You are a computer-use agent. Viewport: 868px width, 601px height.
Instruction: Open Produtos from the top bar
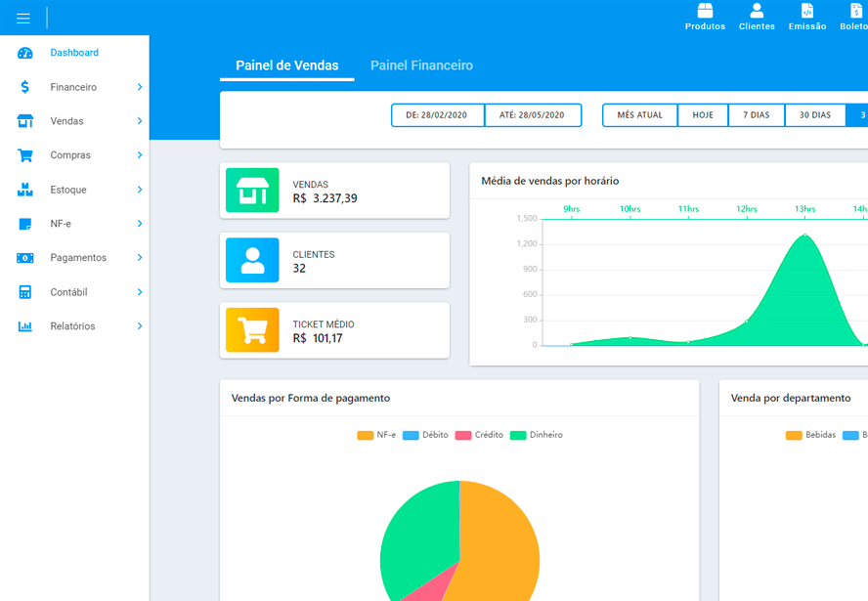tap(705, 12)
